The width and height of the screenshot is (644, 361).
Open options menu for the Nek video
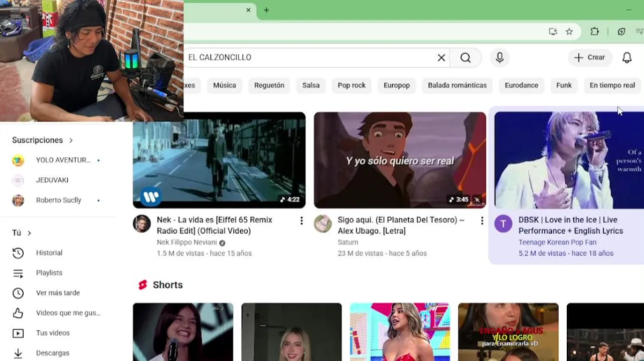(x=301, y=221)
